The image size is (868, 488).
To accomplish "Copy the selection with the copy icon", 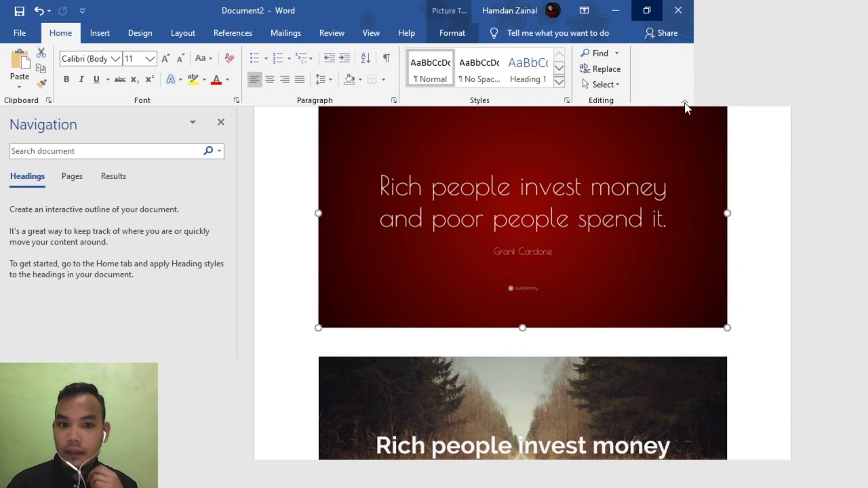I will pos(41,68).
